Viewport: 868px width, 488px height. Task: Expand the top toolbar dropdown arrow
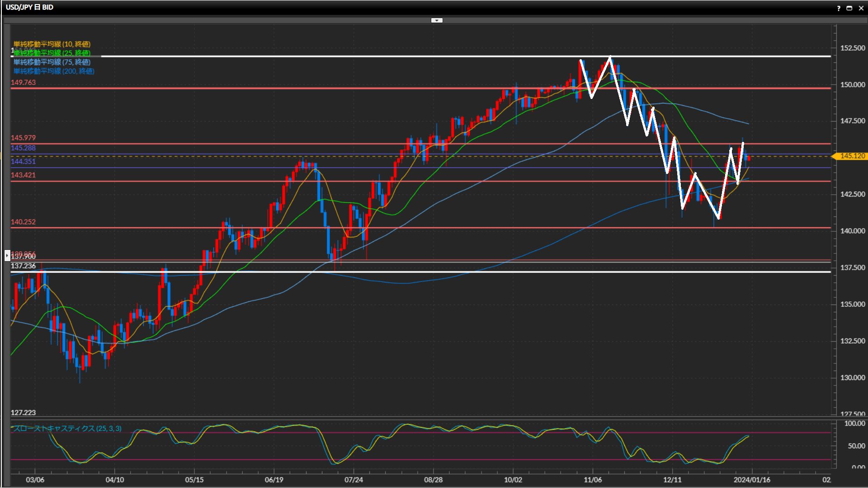[x=437, y=20]
